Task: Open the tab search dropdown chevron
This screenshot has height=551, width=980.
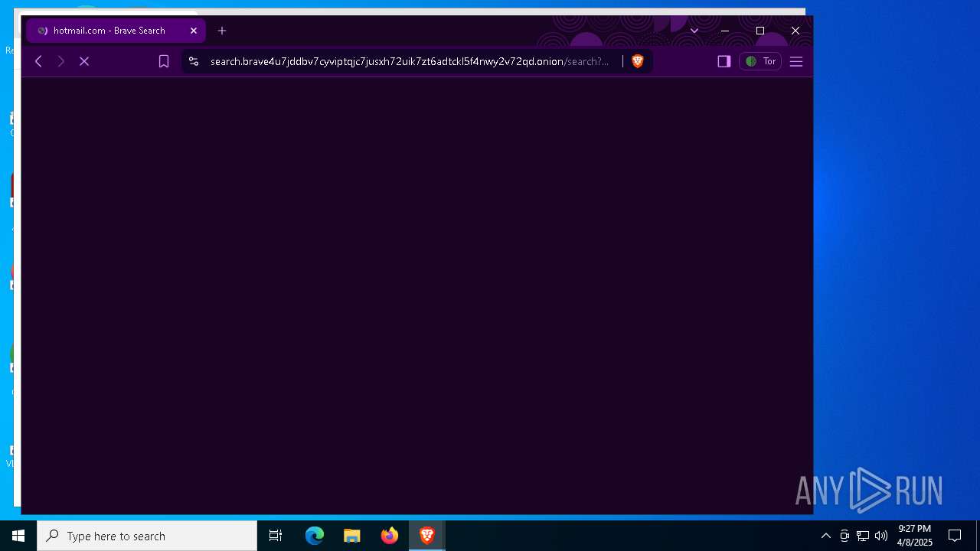Action: pyautogui.click(x=694, y=31)
